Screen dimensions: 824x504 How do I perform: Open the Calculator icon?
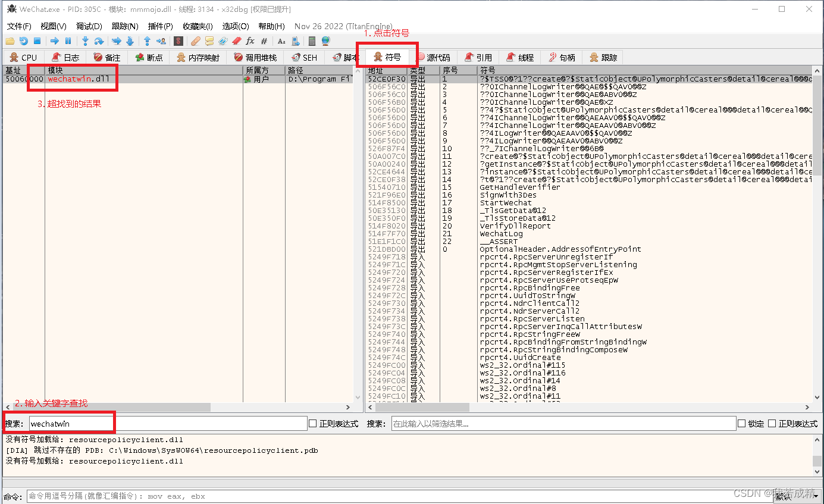click(312, 41)
